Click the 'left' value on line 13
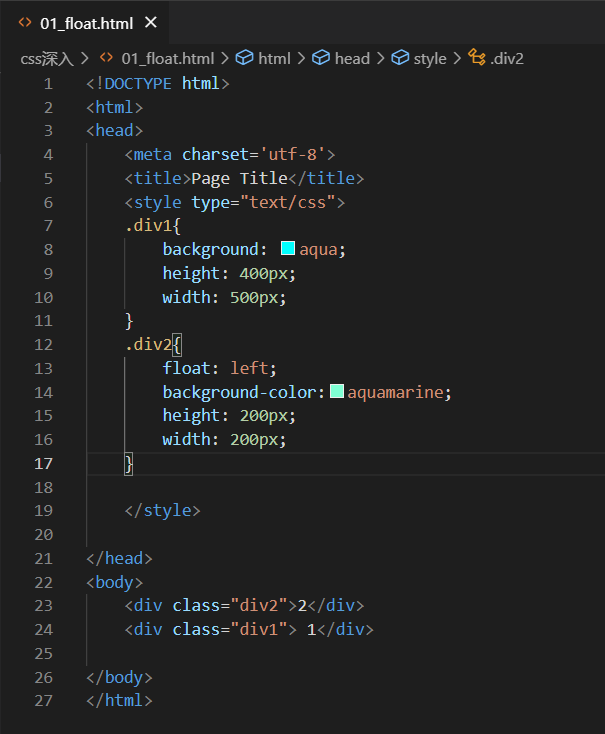 click(249, 368)
